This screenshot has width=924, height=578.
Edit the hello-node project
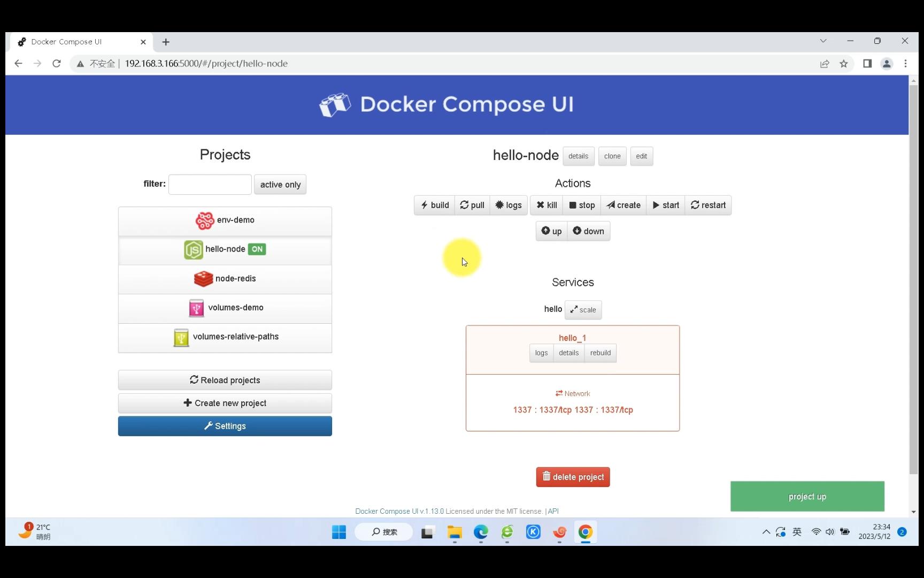pos(642,156)
